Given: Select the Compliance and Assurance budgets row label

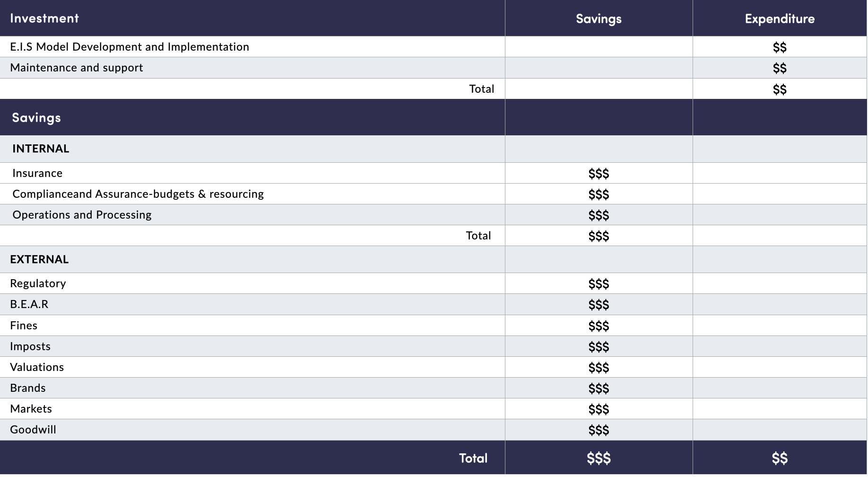Looking at the screenshot, I should click(x=138, y=194).
